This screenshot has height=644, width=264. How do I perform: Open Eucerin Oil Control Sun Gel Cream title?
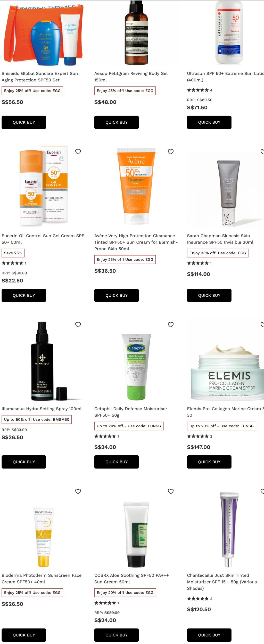(43, 239)
